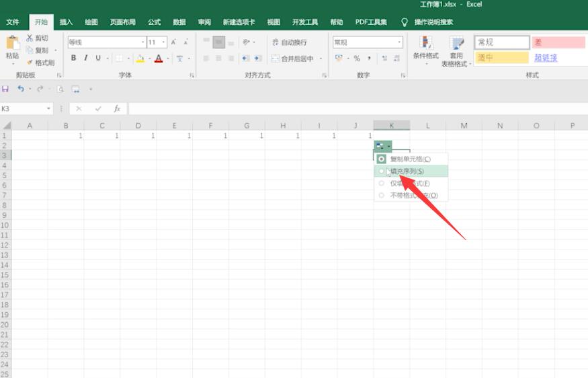Screen dimensions: 588x378
Task: Click into the formula bar input
Action: [358, 108]
